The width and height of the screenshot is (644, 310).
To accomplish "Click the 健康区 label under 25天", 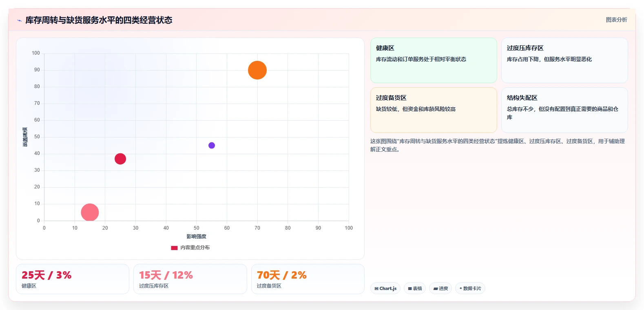I will 29,286.
